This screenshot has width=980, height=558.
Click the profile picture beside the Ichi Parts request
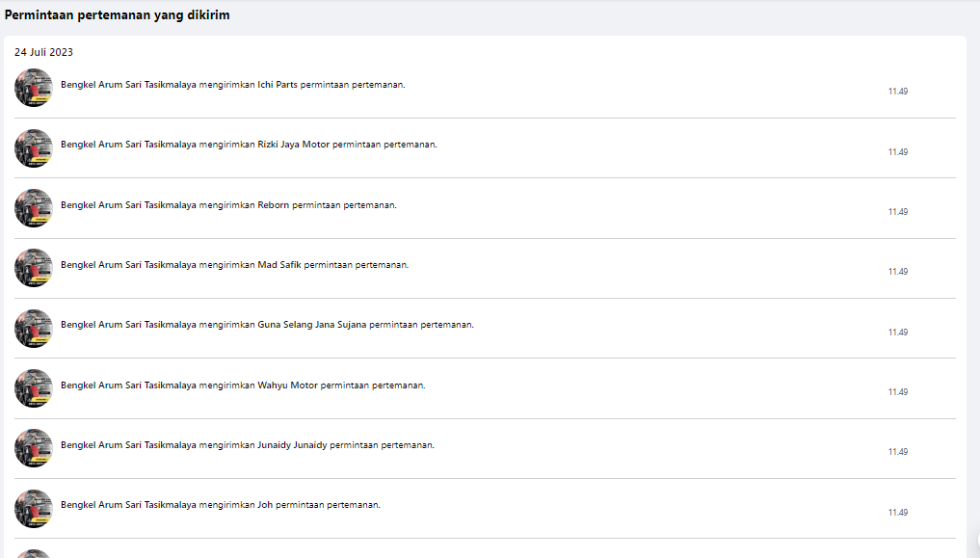click(x=34, y=88)
